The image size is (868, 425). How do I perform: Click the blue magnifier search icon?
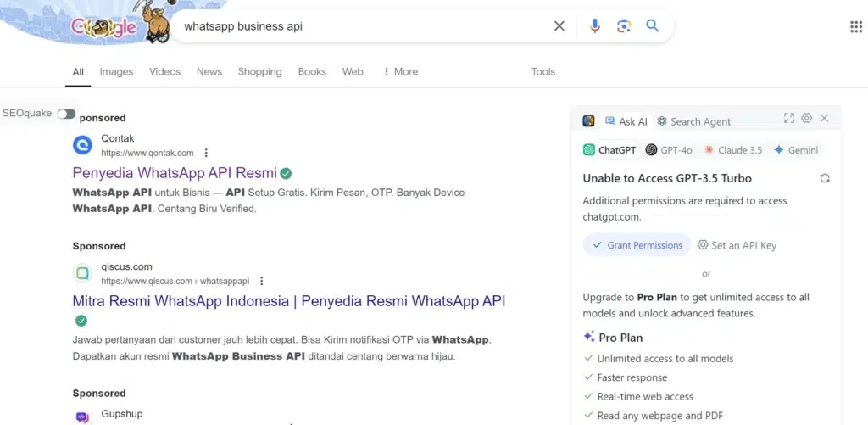click(x=653, y=25)
